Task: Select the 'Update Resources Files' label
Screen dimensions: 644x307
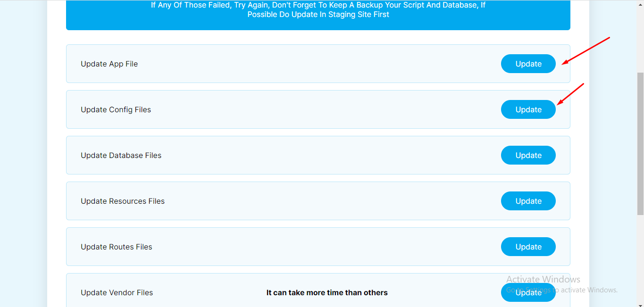Action: pos(123,201)
